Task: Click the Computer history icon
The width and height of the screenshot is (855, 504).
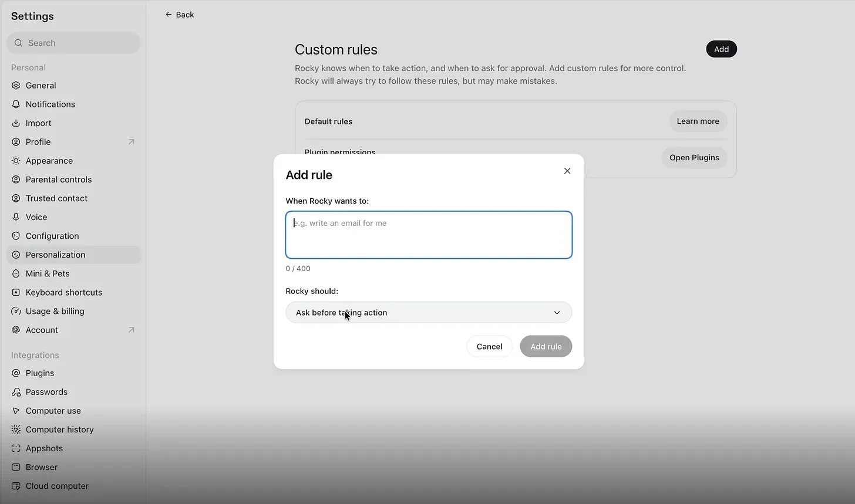Action: pos(16,429)
